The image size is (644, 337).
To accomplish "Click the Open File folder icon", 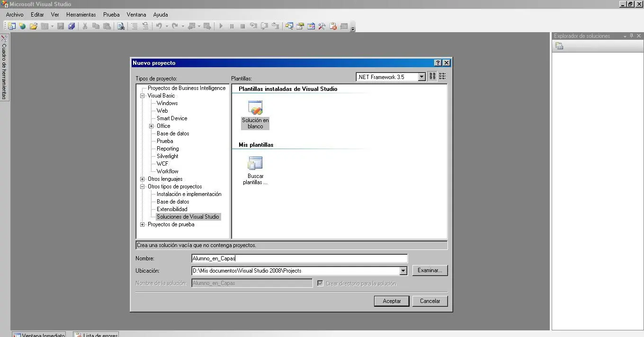I will point(34,26).
